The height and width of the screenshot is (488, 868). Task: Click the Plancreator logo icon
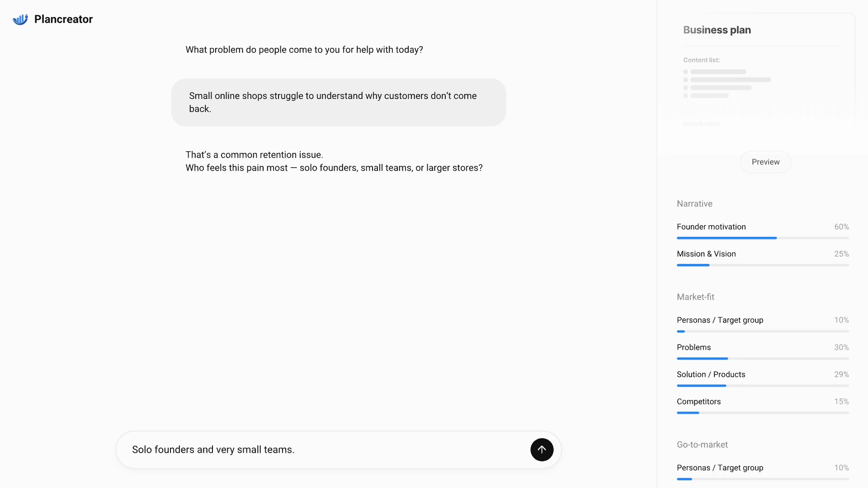pyautogui.click(x=20, y=19)
